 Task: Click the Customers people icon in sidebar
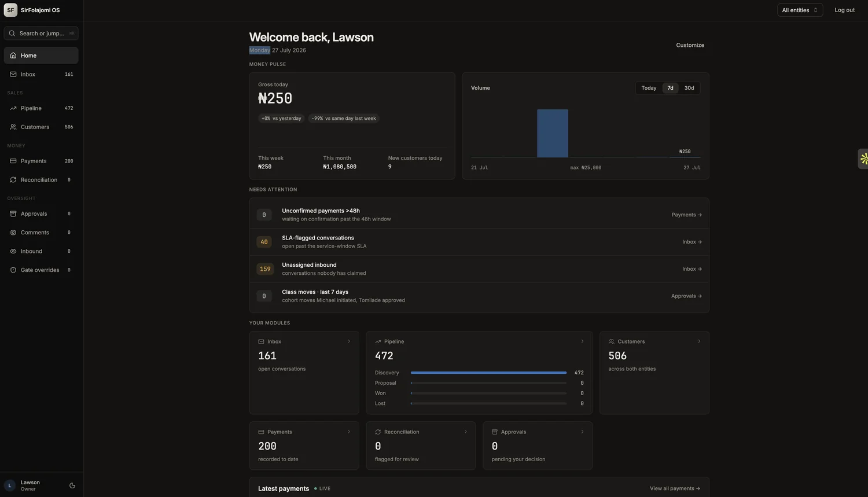[x=13, y=127]
